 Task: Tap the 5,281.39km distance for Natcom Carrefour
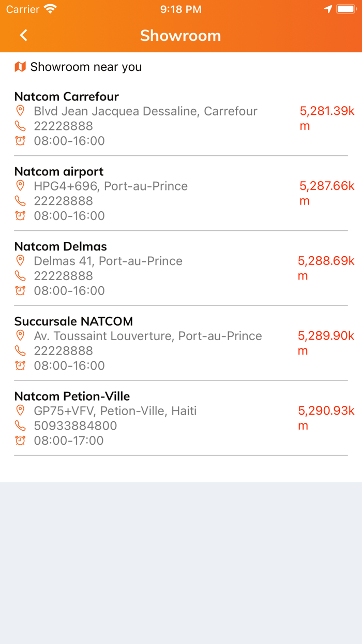326,118
